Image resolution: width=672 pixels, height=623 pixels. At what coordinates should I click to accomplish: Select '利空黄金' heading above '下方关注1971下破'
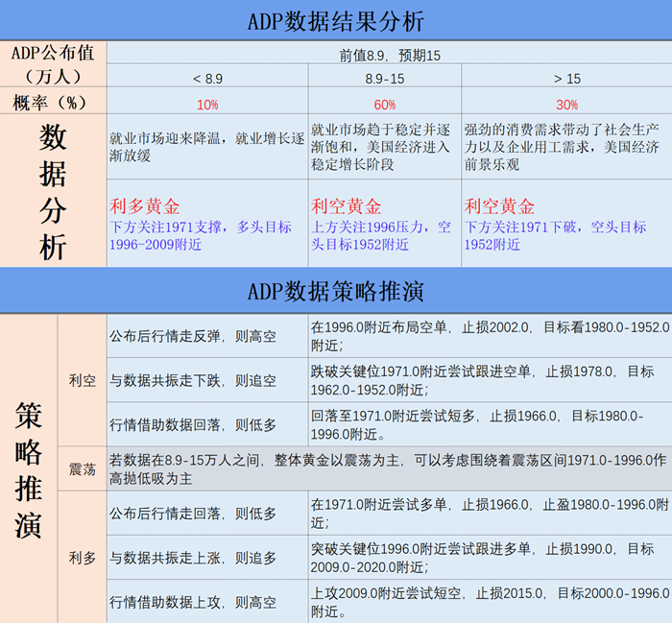(x=500, y=206)
